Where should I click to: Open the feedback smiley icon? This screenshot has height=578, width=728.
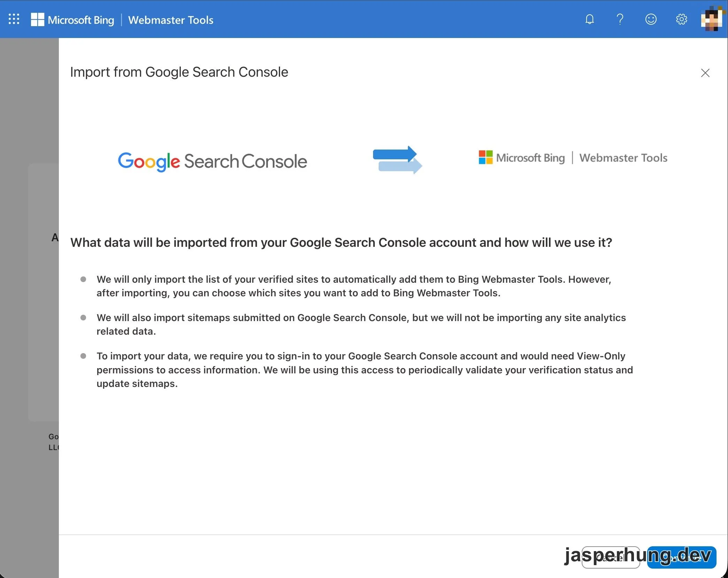click(651, 19)
